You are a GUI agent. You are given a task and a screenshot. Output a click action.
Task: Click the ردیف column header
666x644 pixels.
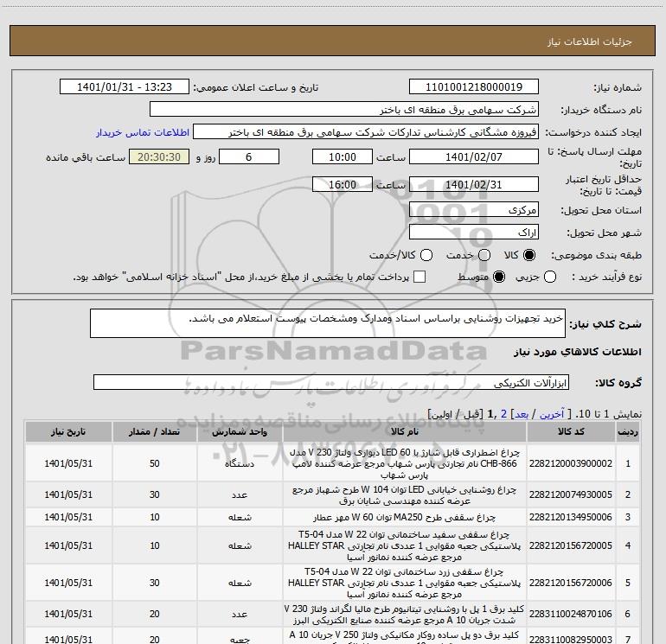tap(628, 431)
